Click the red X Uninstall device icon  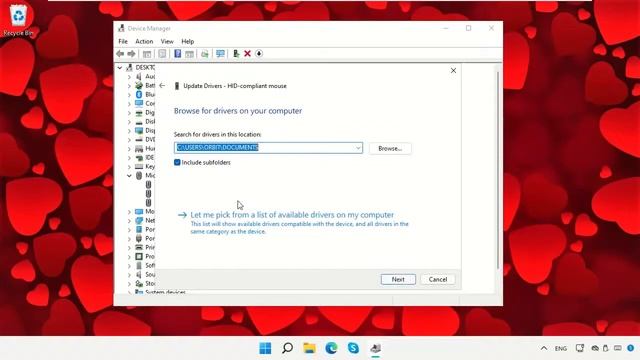coord(247,54)
